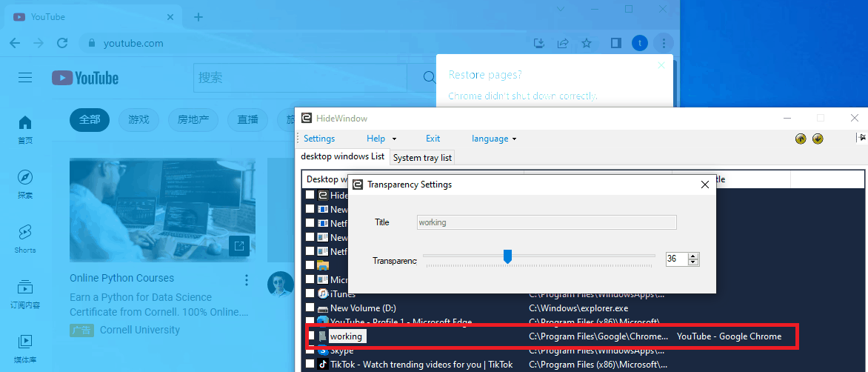
Task: Bookmark the page with Chrome's star icon
Action: pyautogui.click(x=587, y=43)
